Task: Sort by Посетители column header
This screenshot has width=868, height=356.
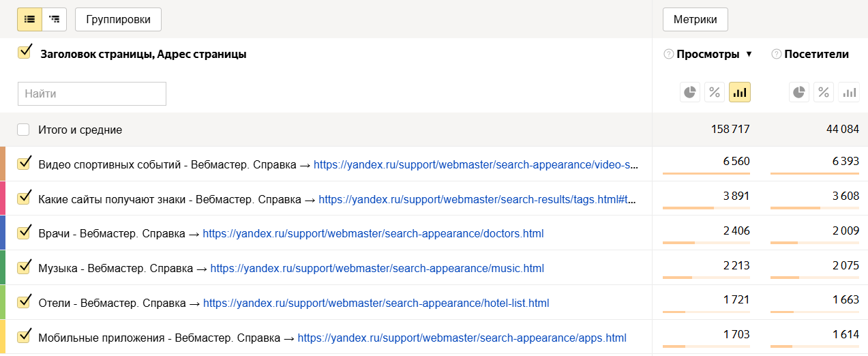Action: [x=816, y=55]
